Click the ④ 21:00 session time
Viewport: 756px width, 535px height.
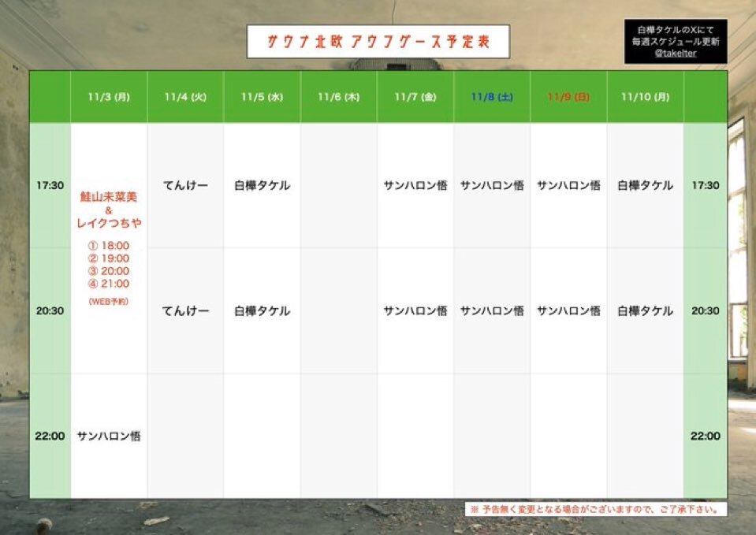click(x=109, y=284)
